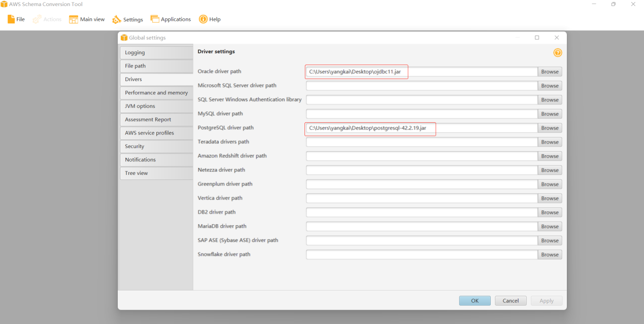Focus the SAP ASE driver path field
Screen dimensions: 644x324
[x=422, y=241]
